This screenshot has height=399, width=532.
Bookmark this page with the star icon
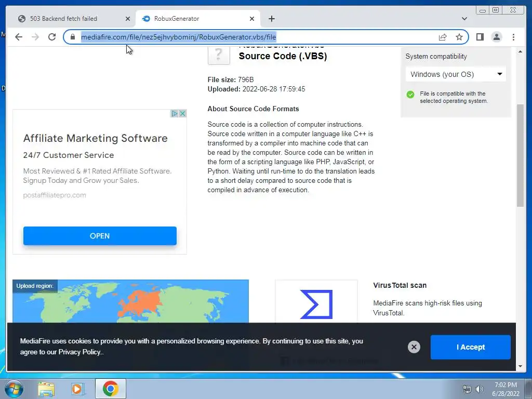click(459, 37)
